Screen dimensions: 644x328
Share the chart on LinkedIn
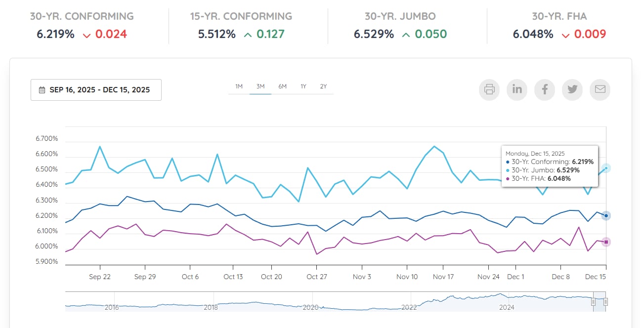click(517, 89)
